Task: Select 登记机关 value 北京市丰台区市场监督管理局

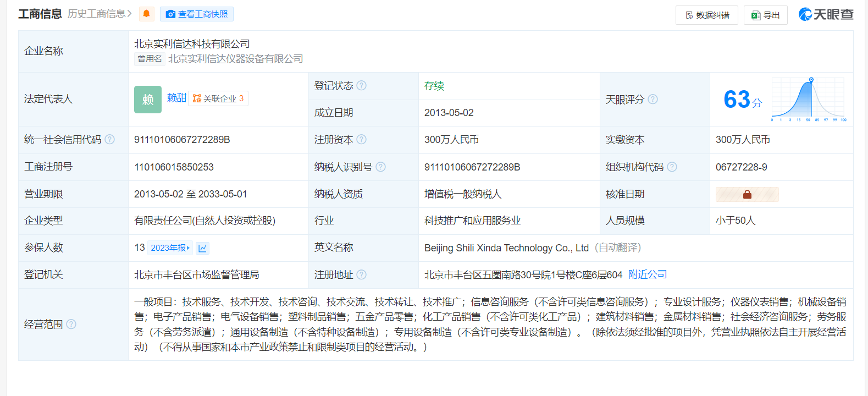Action: click(x=197, y=274)
